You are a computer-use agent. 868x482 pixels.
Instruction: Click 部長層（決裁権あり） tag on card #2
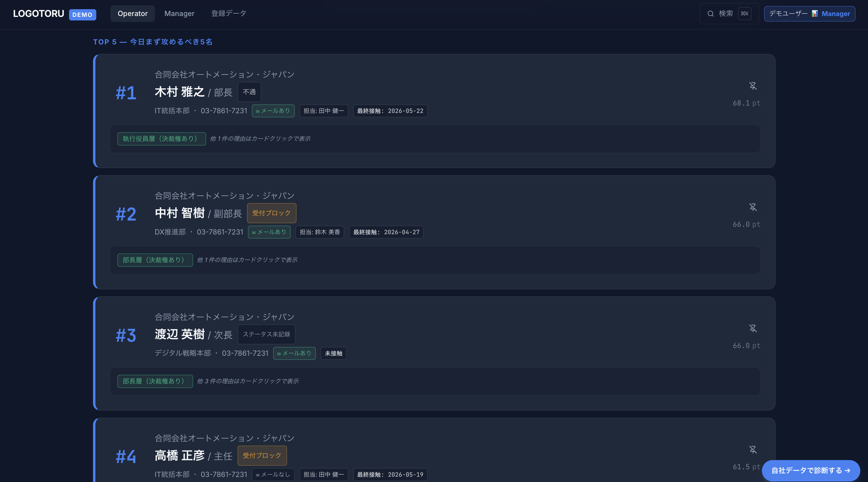coord(155,260)
